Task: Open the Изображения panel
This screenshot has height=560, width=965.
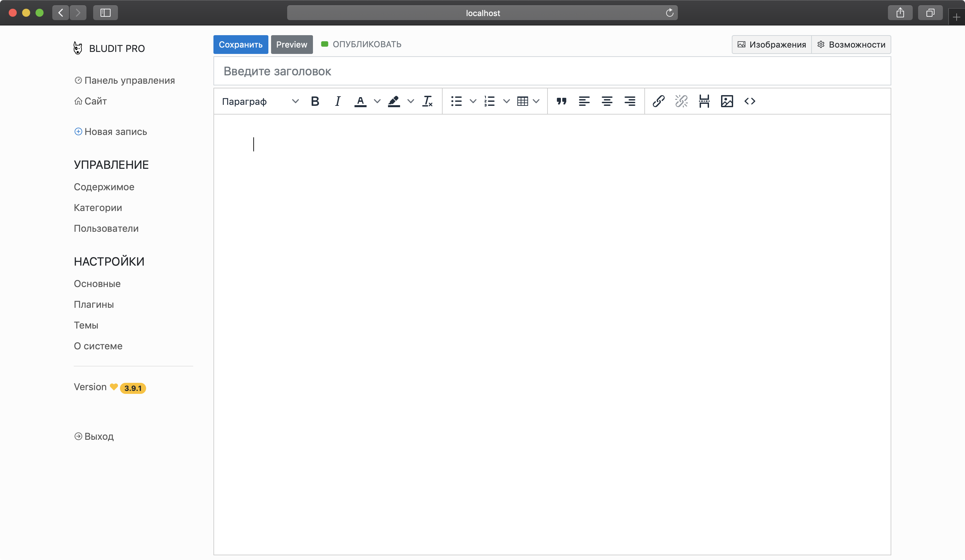Action: point(772,45)
